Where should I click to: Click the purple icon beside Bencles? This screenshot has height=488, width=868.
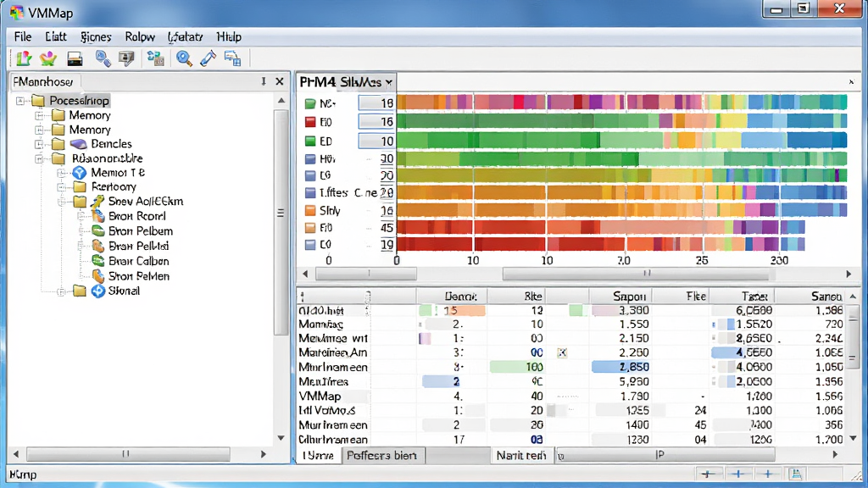(x=78, y=144)
